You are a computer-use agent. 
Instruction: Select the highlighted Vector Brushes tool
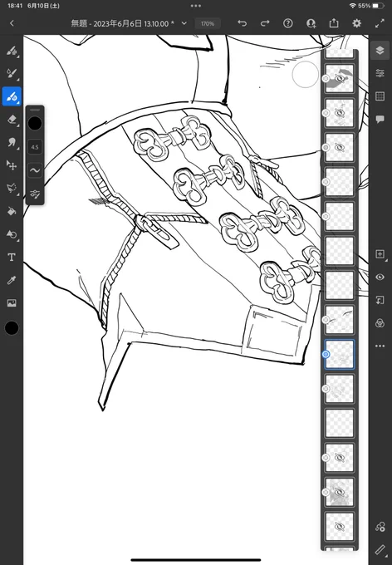(x=12, y=96)
